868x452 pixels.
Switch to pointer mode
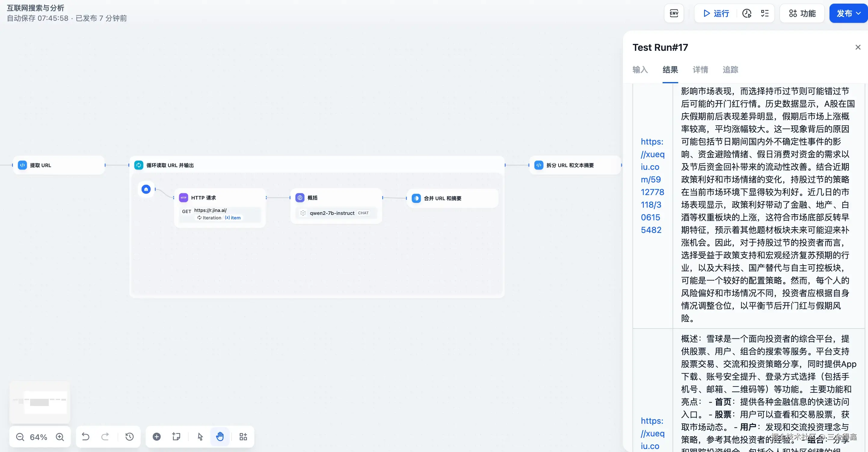(x=200, y=437)
